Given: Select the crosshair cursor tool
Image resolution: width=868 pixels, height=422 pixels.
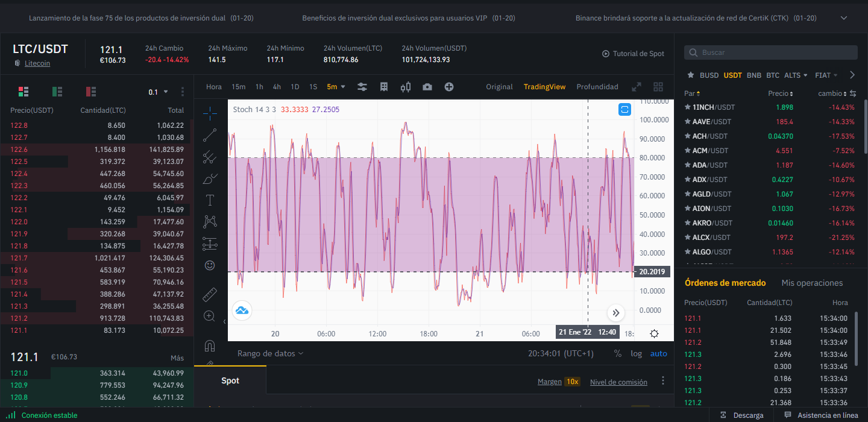Looking at the screenshot, I should coord(210,113).
